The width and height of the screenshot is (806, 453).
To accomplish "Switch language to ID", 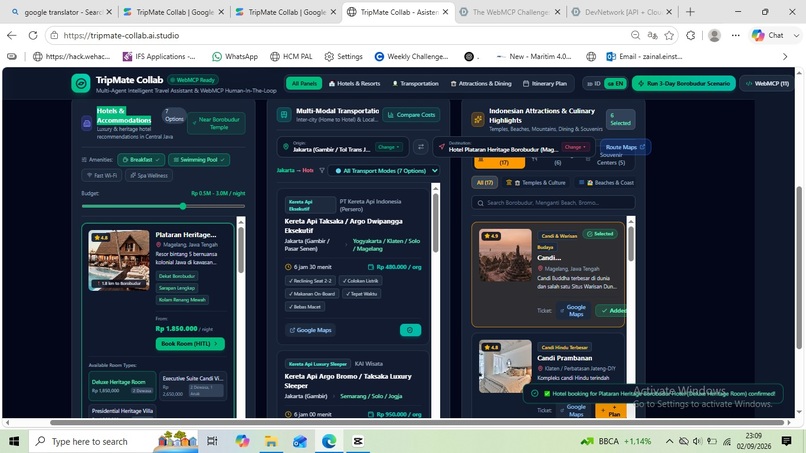I will (594, 83).
